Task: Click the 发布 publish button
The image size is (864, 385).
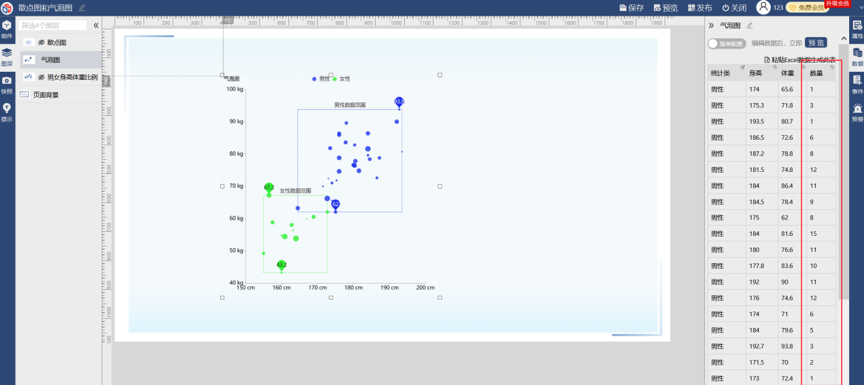Action: click(x=700, y=8)
